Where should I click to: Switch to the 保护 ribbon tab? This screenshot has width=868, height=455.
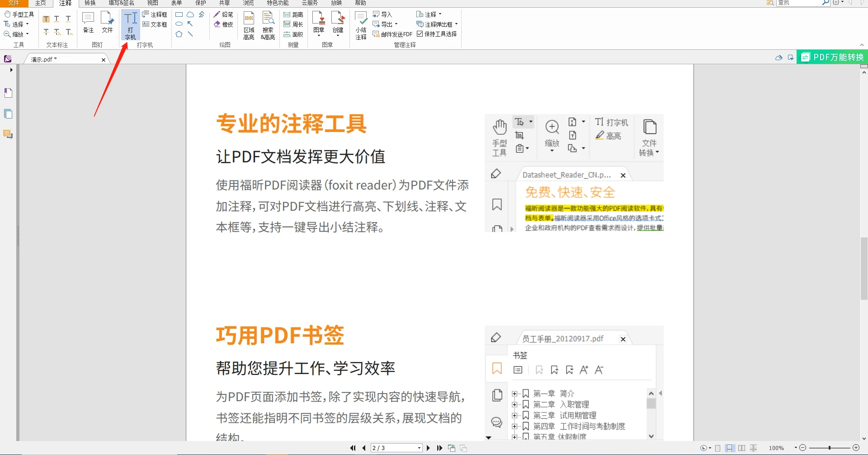pos(201,3)
